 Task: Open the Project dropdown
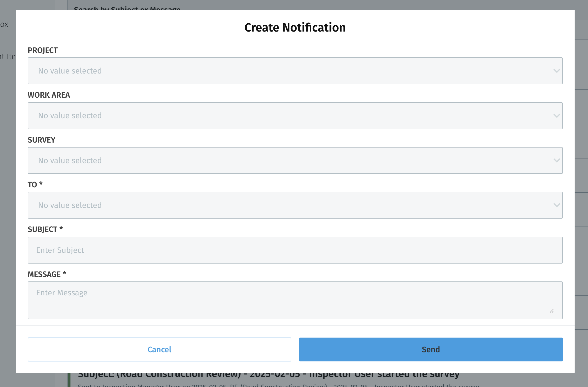coord(295,71)
